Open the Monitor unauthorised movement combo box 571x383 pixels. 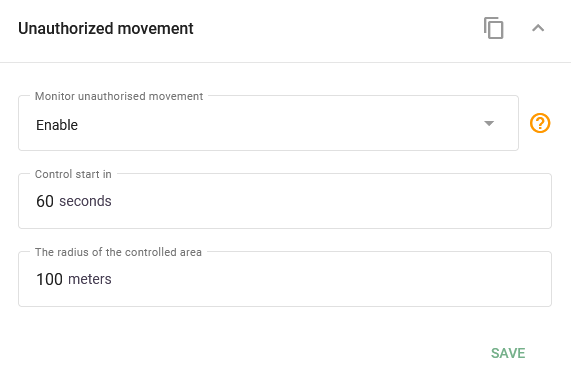click(x=268, y=123)
